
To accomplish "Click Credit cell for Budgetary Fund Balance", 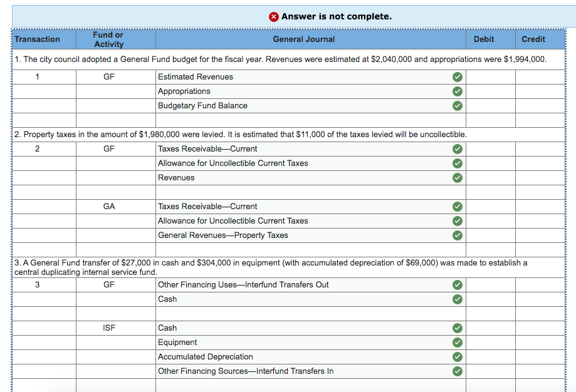I will click(540, 106).
